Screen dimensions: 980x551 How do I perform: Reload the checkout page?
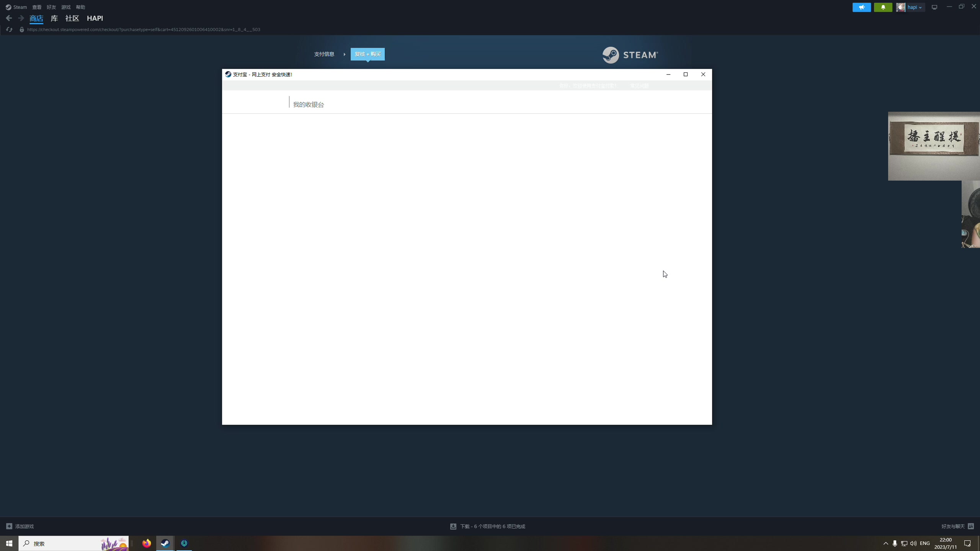(x=9, y=29)
